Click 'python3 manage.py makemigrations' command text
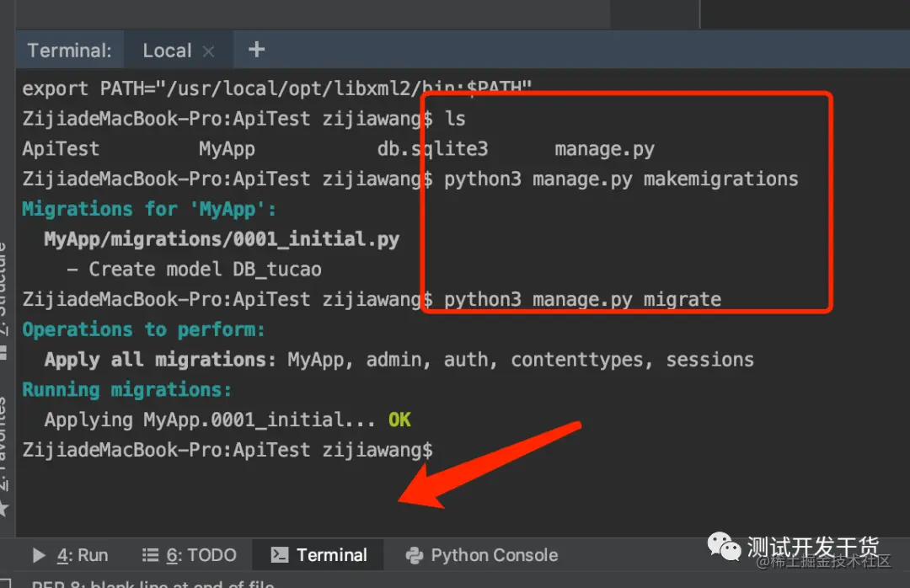The image size is (910, 588). click(621, 179)
